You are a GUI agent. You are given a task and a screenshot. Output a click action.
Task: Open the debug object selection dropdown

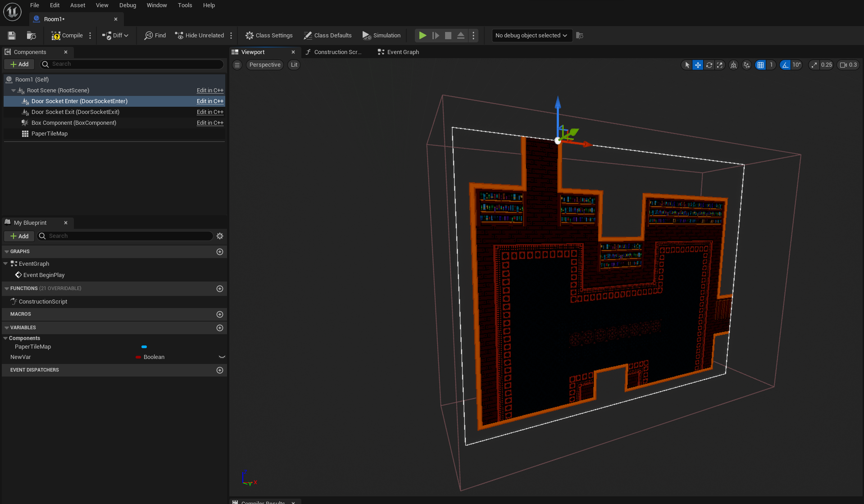(x=531, y=36)
